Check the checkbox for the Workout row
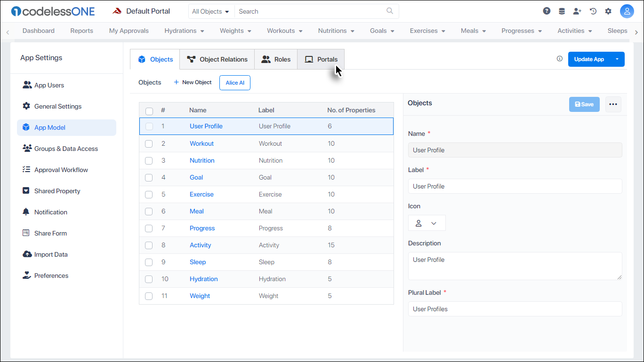This screenshot has height=362, width=644. click(149, 143)
